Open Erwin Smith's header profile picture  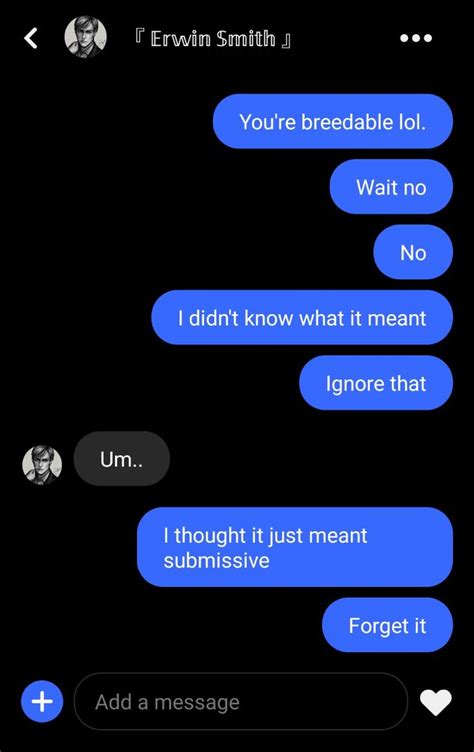[x=85, y=37]
